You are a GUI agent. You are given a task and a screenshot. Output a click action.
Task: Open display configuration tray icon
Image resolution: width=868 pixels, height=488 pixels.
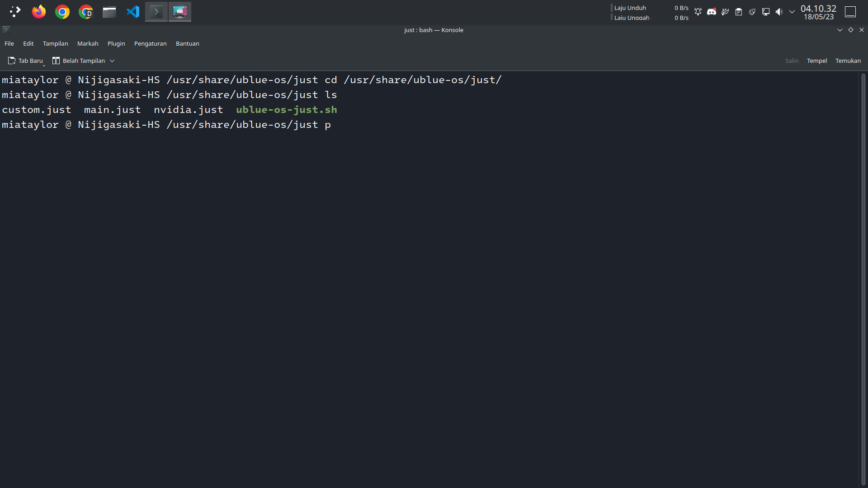tap(765, 12)
